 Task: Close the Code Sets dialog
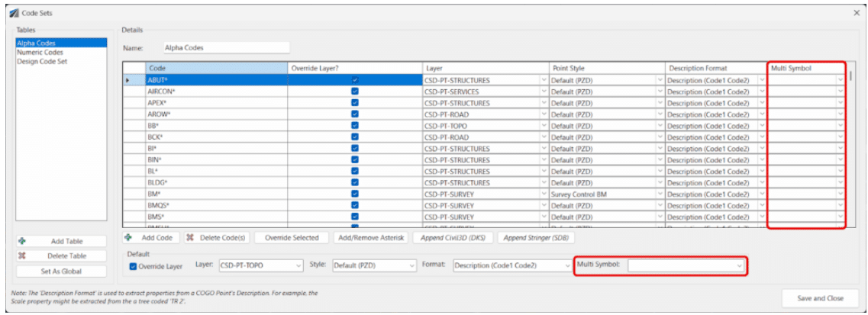pos(857,12)
